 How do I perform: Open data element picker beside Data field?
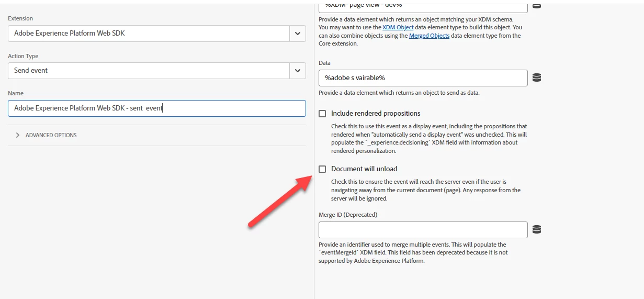tap(536, 77)
